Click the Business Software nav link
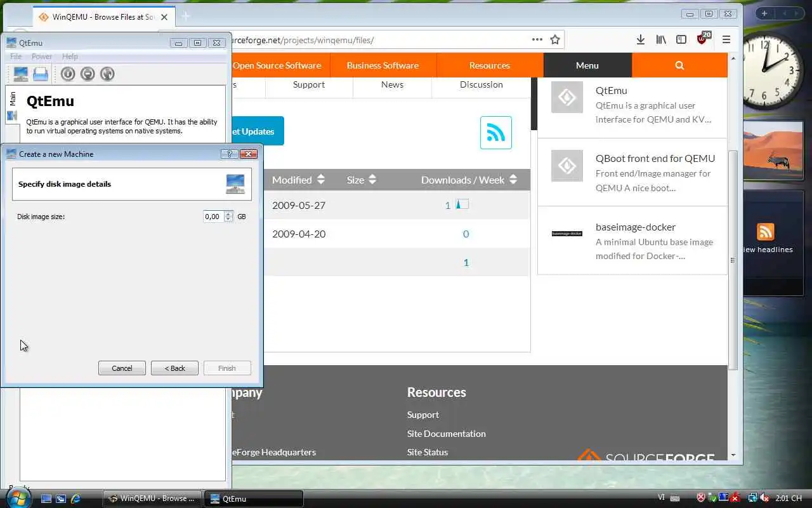This screenshot has height=508, width=812. click(x=383, y=65)
